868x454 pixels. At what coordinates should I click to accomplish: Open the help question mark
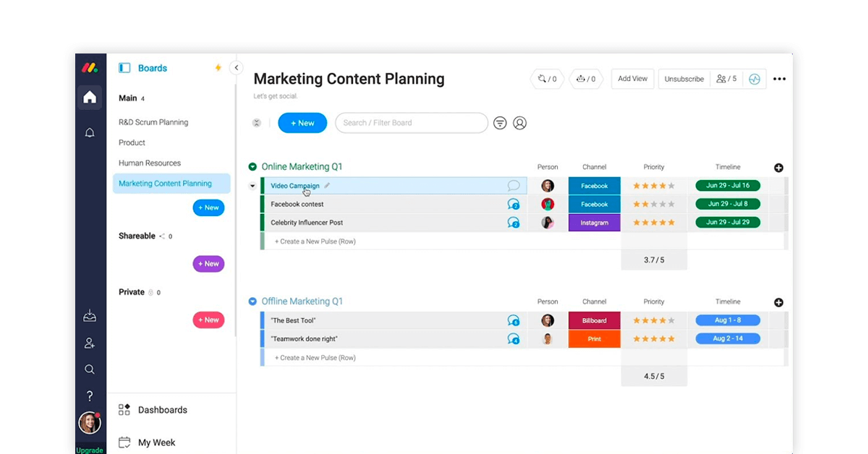90,396
